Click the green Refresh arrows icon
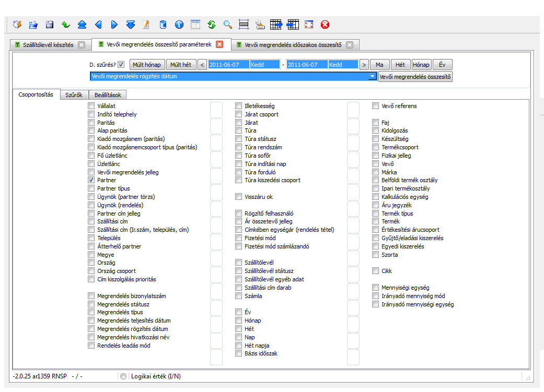 pyautogui.click(x=211, y=25)
